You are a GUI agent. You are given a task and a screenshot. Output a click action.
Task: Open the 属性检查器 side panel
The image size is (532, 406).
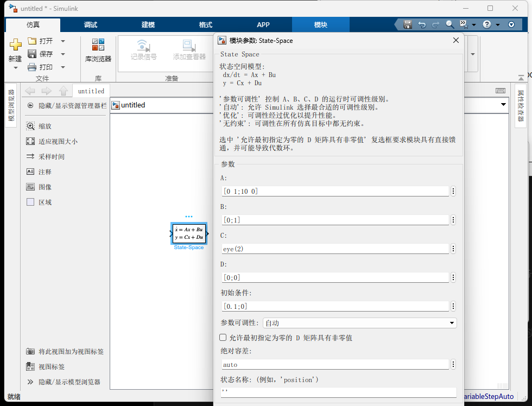(x=521, y=106)
